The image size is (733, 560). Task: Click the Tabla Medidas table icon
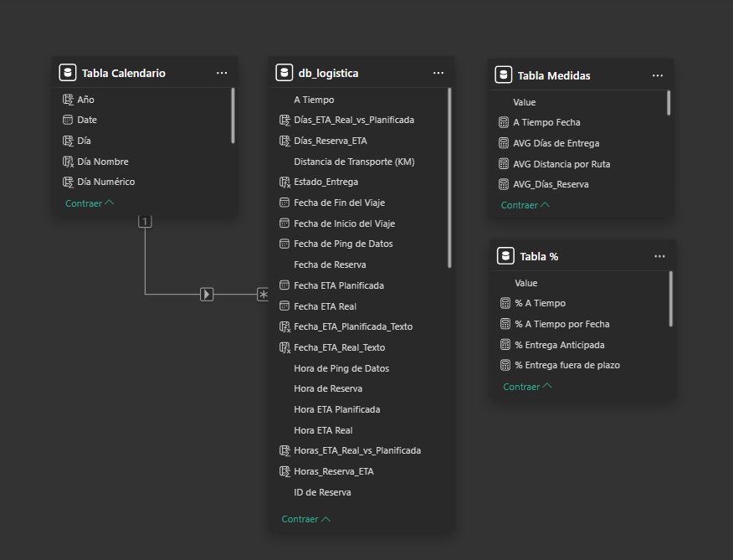[504, 75]
